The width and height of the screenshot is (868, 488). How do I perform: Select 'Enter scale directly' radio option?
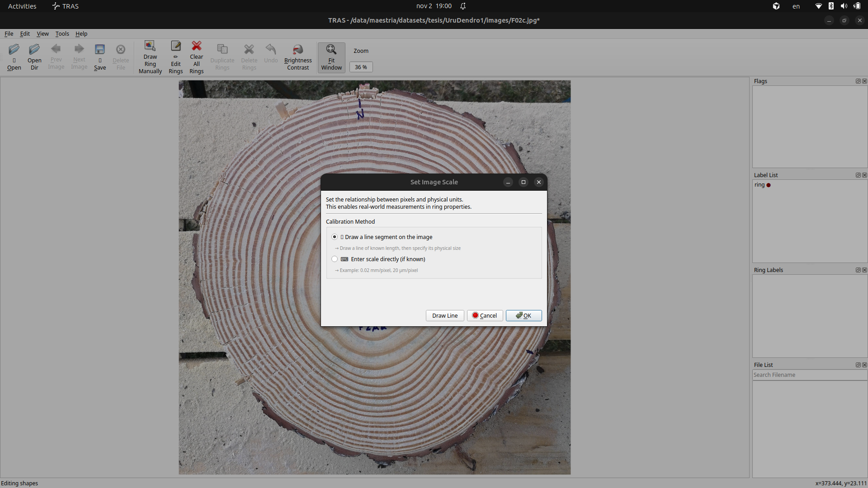click(x=335, y=259)
